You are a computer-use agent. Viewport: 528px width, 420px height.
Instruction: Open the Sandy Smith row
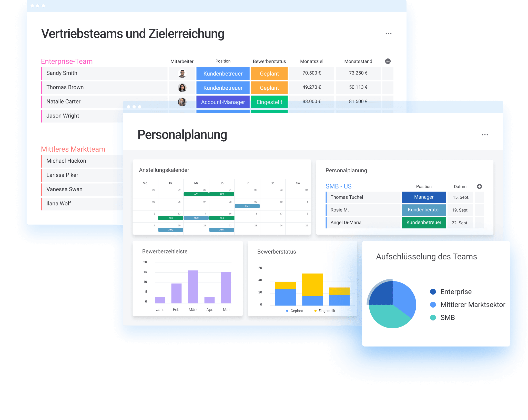tap(104, 73)
